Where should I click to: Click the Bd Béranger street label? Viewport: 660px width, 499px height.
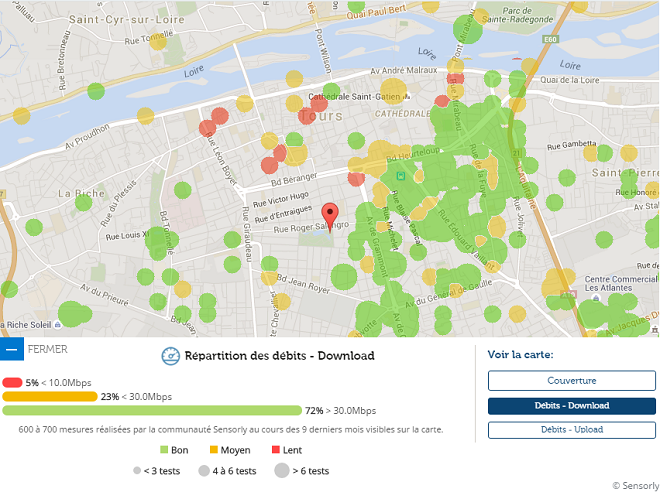click(x=294, y=180)
